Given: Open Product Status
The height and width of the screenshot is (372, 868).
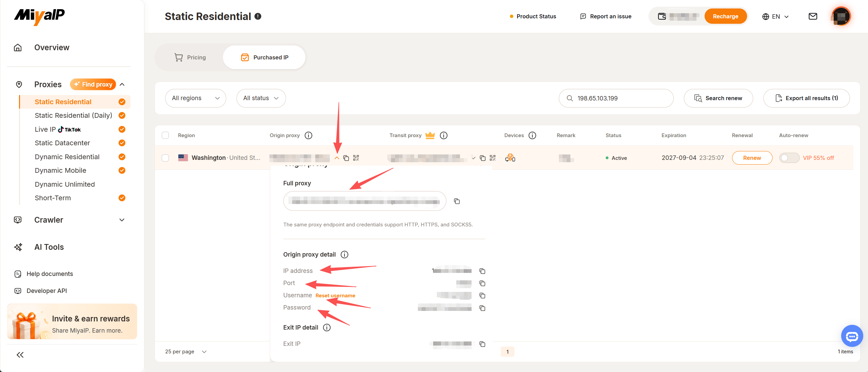Looking at the screenshot, I should pyautogui.click(x=533, y=16).
